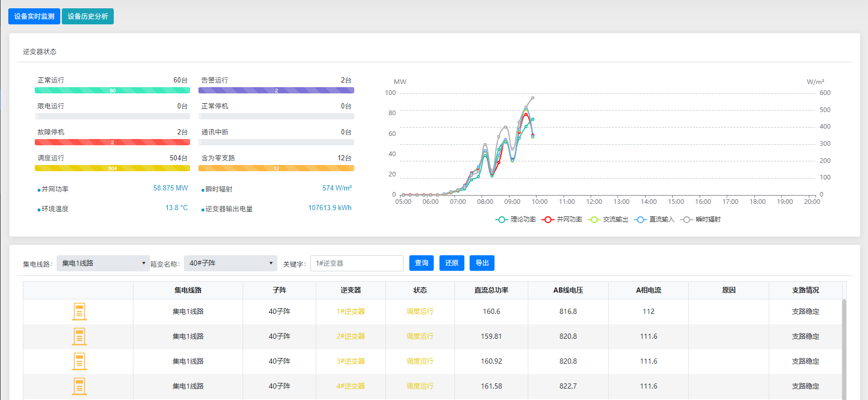The image size is (868, 400).
Task: Click the 159.81 DC power value
Action: click(491, 336)
